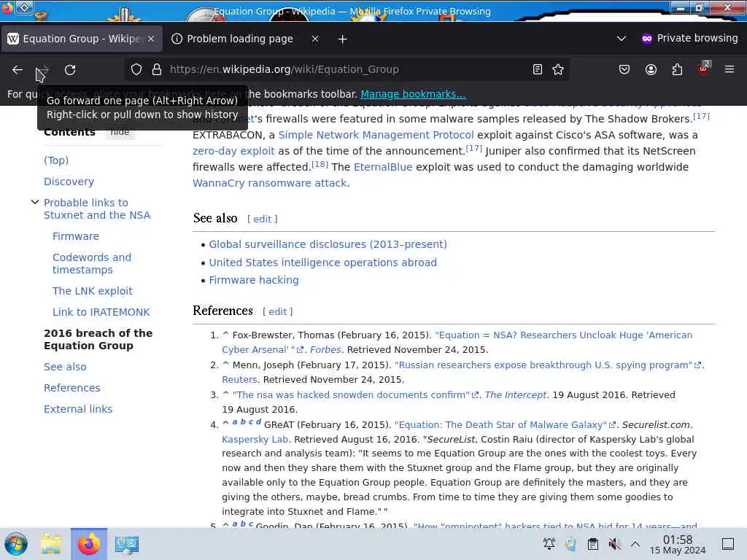Screen dimensions: 747x560
Task: Open Kaspersky Lab link
Action: point(255,439)
